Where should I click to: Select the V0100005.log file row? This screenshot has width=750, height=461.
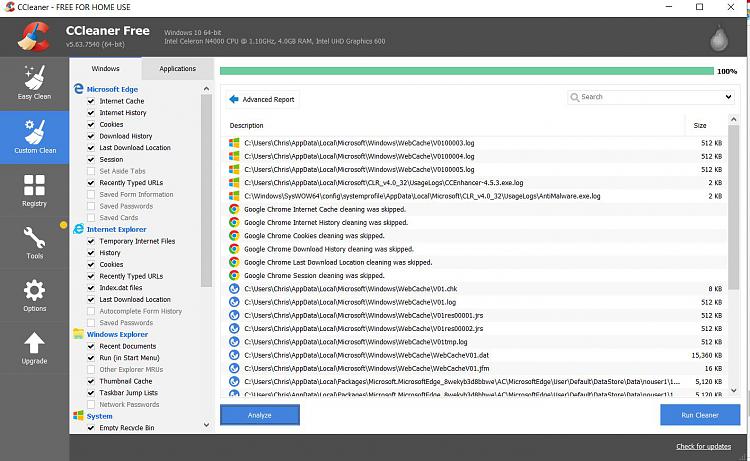coord(474,169)
